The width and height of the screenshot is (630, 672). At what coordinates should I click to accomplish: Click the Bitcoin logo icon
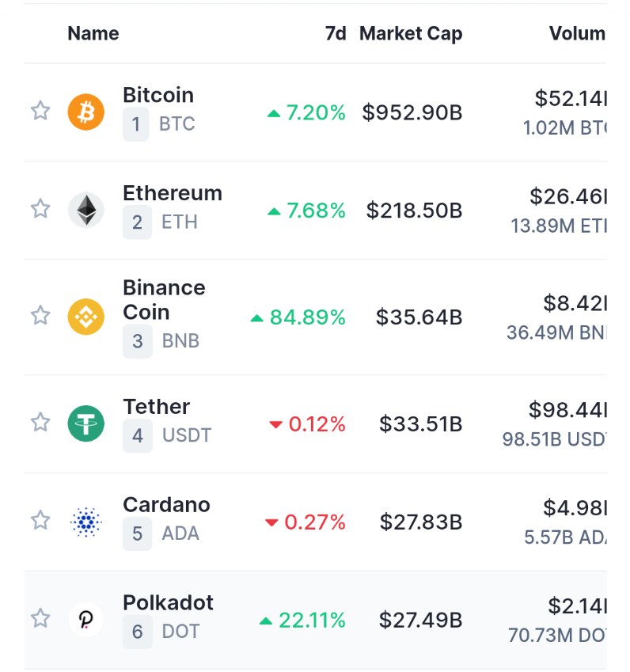[x=85, y=112]
